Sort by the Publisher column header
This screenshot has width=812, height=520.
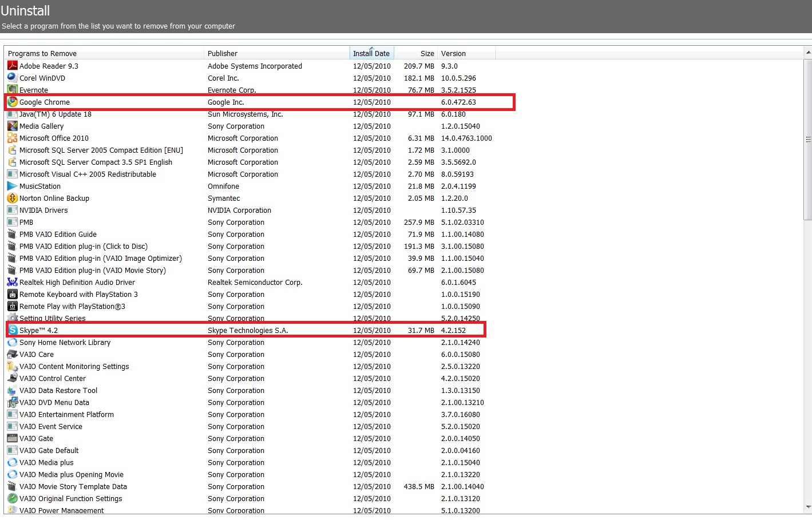click(x=276, y=53)
